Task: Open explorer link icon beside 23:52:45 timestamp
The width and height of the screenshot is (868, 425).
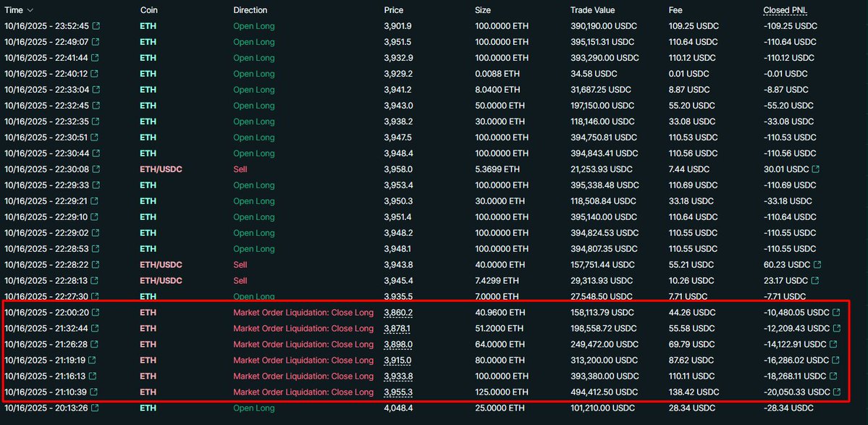Action: [x=96, y=26]
